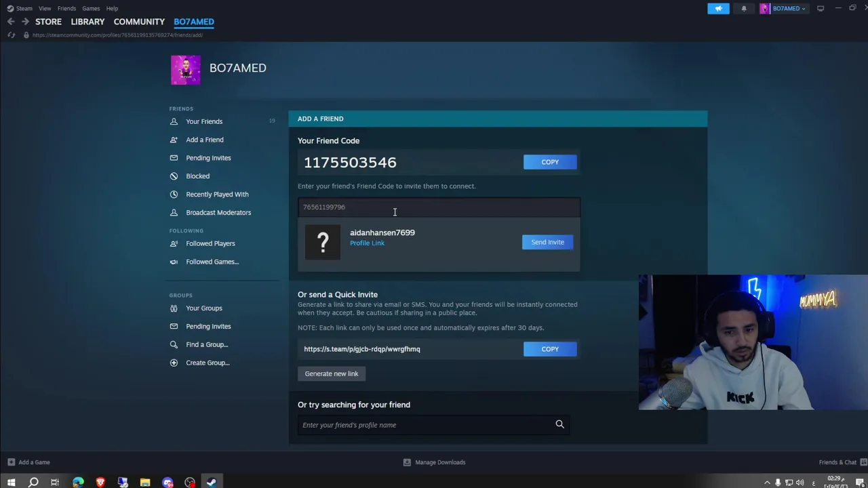Click aidanhansen7699's question-mark avatar
Screen dimensions: 868x488
323,242
